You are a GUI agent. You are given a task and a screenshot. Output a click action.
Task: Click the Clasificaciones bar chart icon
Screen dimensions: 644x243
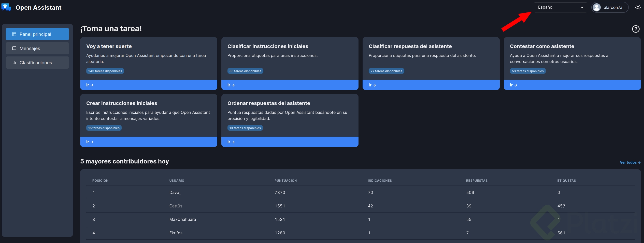(15, 63)
